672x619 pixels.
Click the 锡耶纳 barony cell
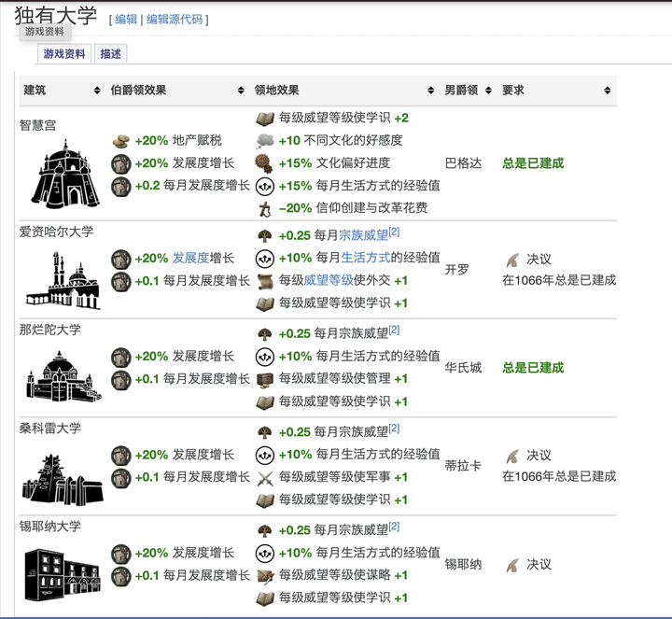tap(463, 565)
